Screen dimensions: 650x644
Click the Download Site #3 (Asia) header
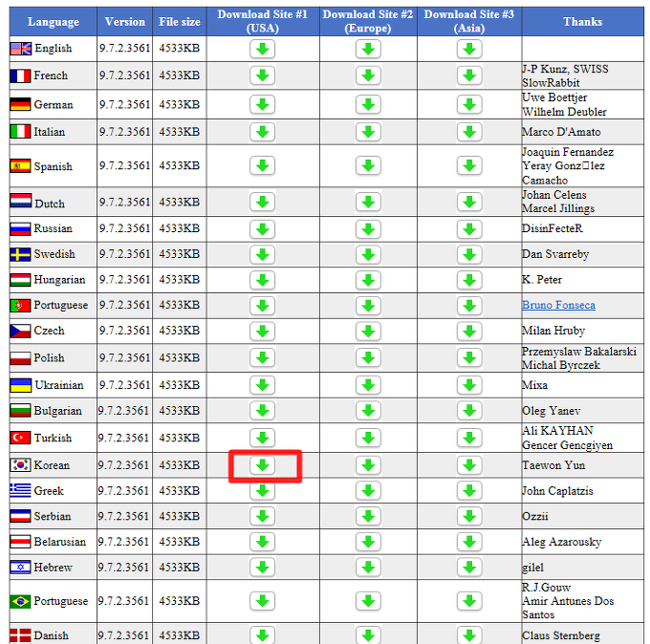coord(469,22)
